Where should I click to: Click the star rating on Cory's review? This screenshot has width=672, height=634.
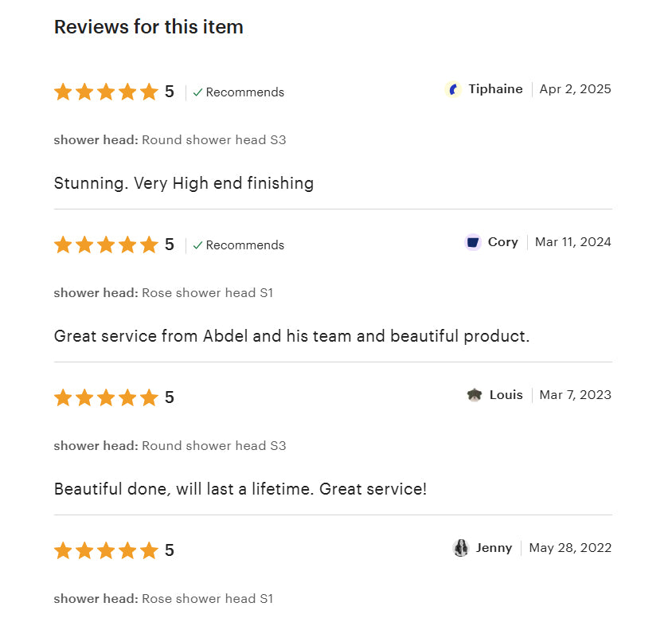[x=106, y=245]
